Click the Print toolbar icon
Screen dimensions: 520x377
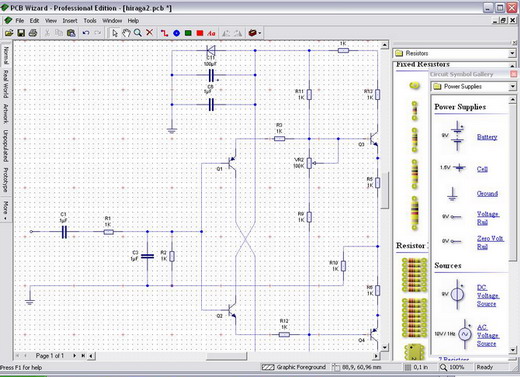coord(33,33)
